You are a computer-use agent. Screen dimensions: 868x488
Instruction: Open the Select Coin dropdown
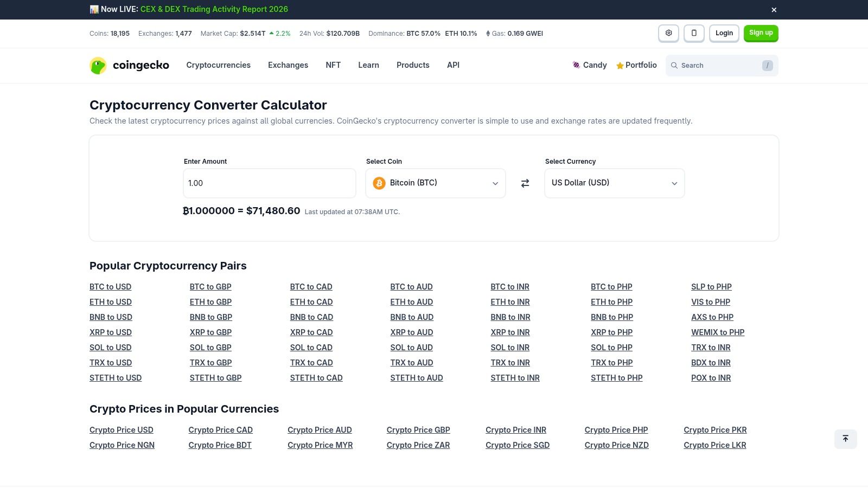pos(435,183)
